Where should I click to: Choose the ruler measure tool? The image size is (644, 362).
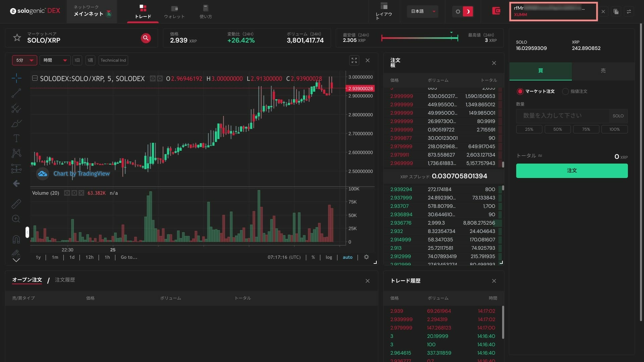[x=16, y=203]
